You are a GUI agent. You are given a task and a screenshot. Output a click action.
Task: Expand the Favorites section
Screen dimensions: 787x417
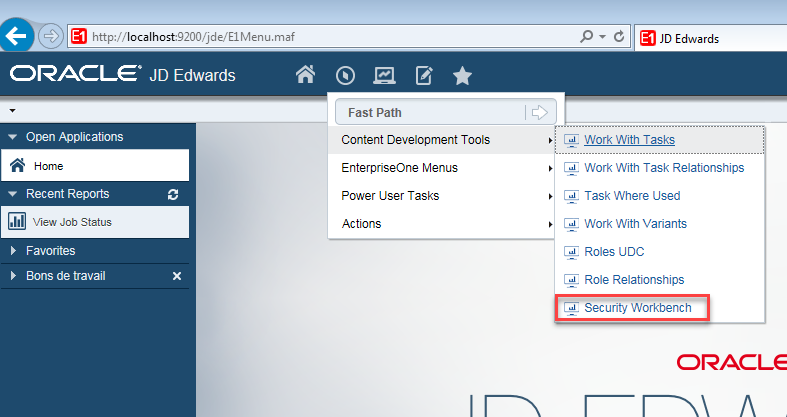[x=14, y=250]
